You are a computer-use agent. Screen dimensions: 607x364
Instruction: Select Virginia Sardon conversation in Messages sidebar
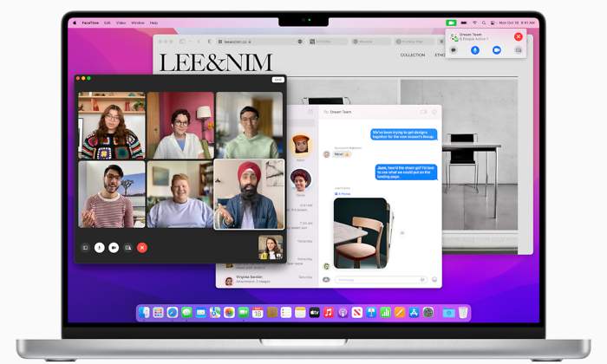coord(269,279)
